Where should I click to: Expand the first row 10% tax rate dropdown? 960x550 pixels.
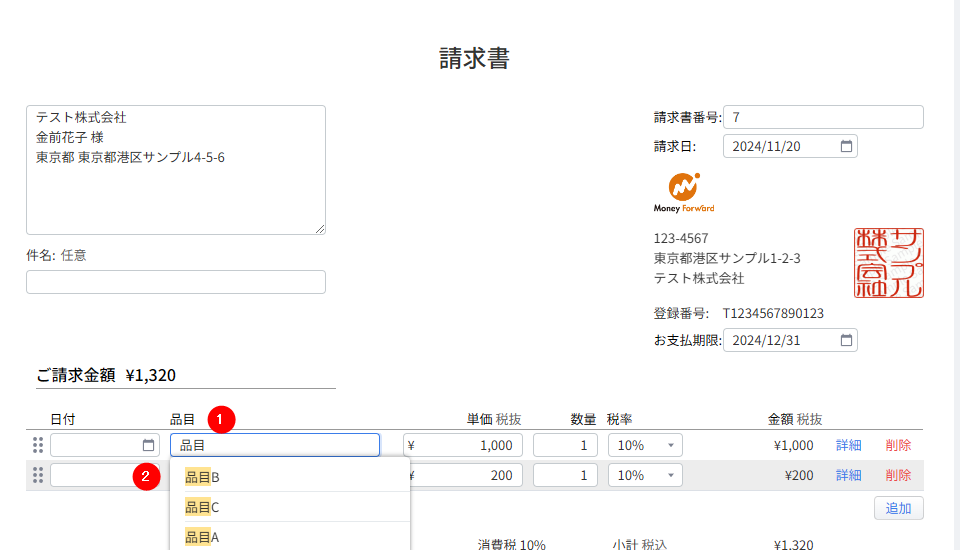(645, 445)
